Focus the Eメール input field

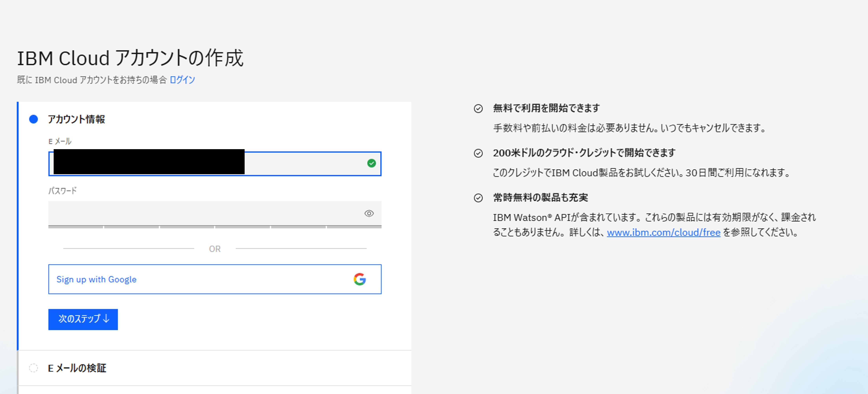coord(303,164)
